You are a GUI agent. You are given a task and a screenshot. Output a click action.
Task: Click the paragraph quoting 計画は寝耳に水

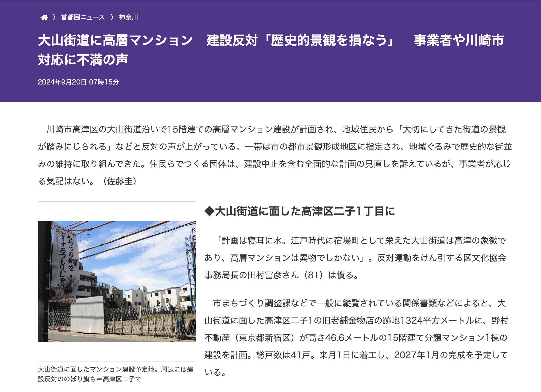[355, 258]
